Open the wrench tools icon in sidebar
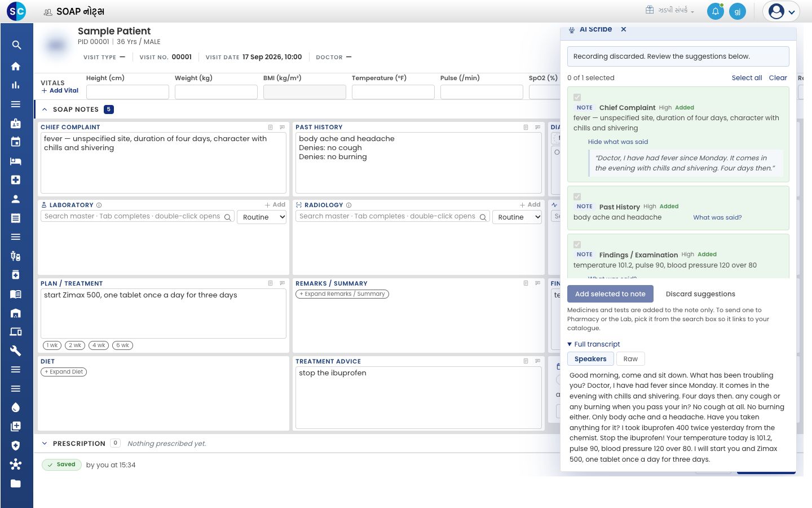 pos(16,351)
